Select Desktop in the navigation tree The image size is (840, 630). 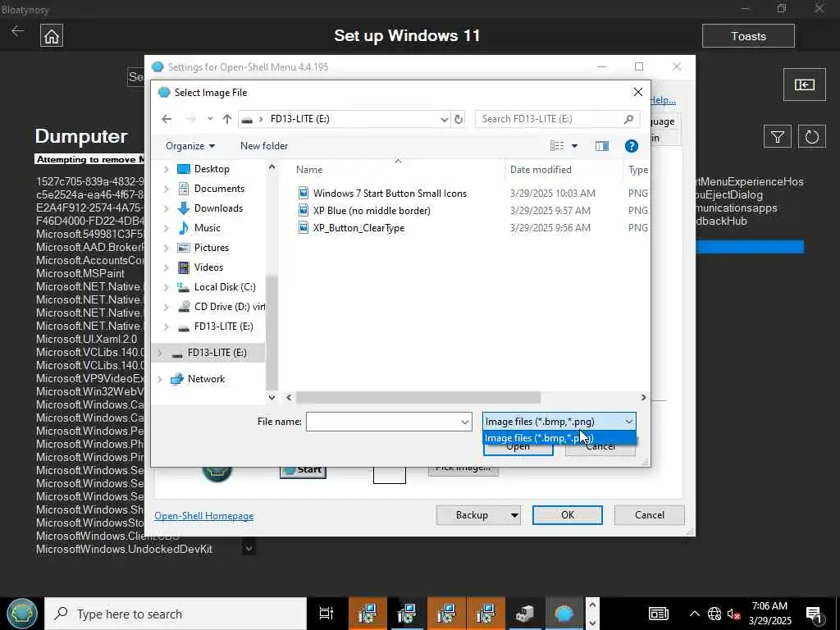(x=212, y=169)
